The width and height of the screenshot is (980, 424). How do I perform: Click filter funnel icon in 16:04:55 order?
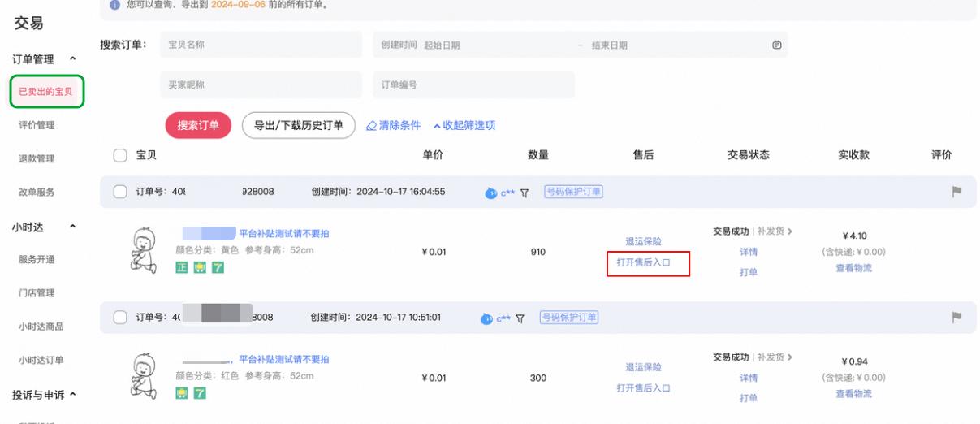point(525,193)
